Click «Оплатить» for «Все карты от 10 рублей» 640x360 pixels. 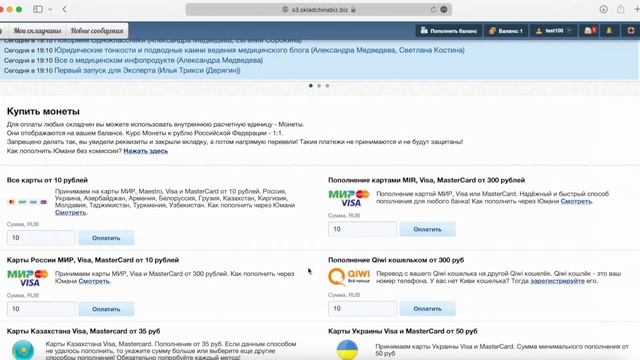pos(106,238)
